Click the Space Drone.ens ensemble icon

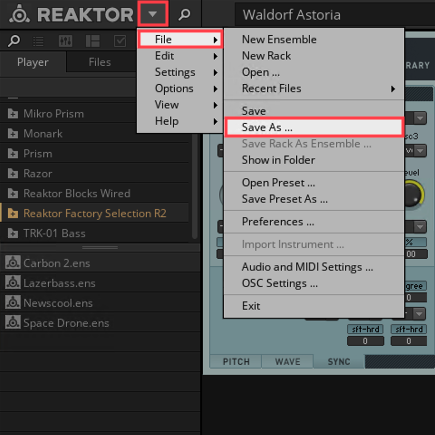(13, 323)
